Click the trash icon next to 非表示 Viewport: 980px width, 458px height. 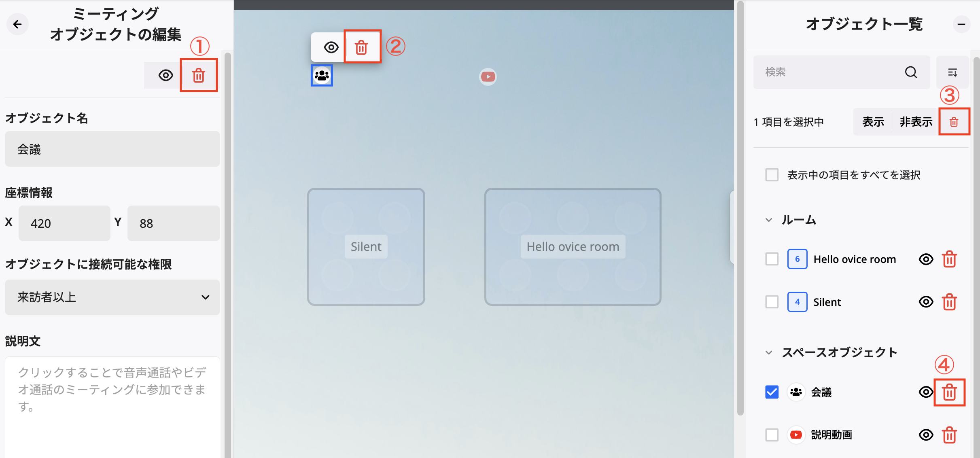(954, 121)
